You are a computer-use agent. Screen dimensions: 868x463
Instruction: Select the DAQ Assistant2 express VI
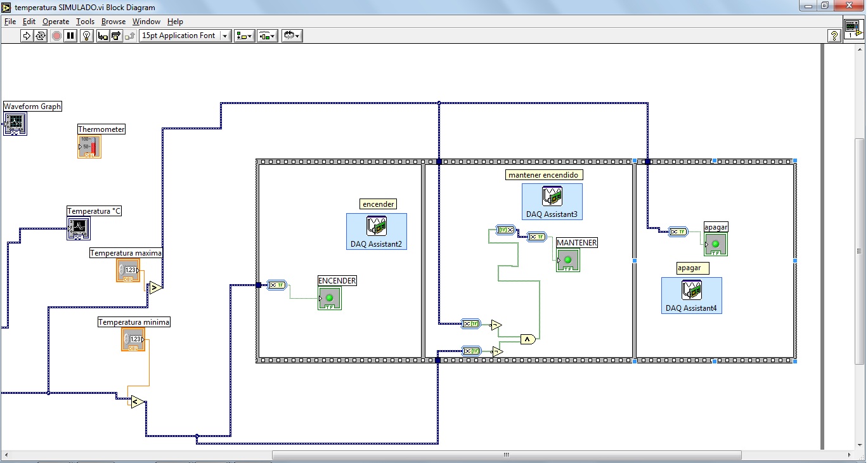[377, 231]
